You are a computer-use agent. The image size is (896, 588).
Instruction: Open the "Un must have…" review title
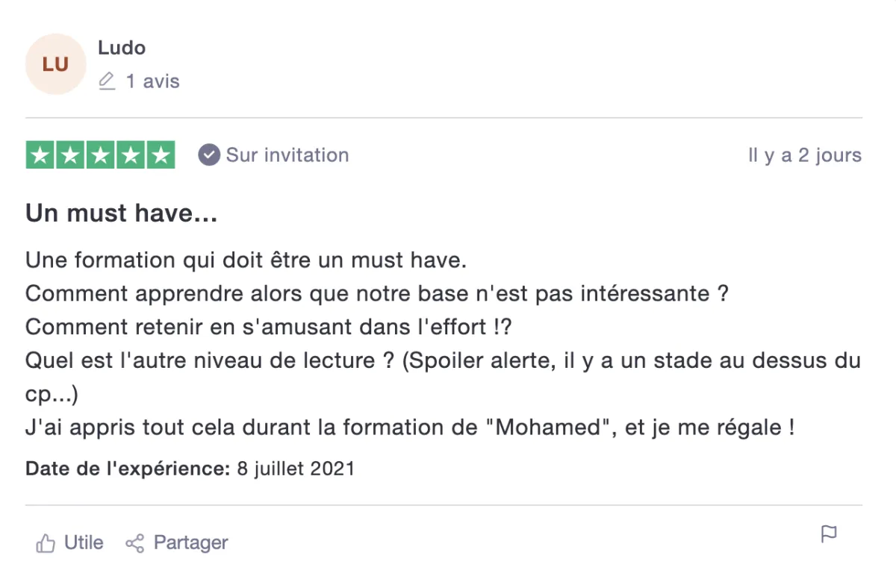122,215
